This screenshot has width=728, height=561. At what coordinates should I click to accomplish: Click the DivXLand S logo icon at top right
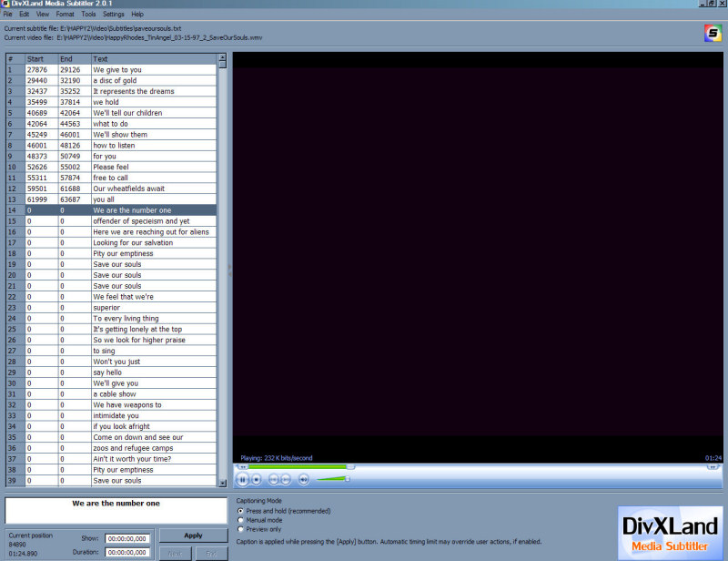[x=713, y=33]
